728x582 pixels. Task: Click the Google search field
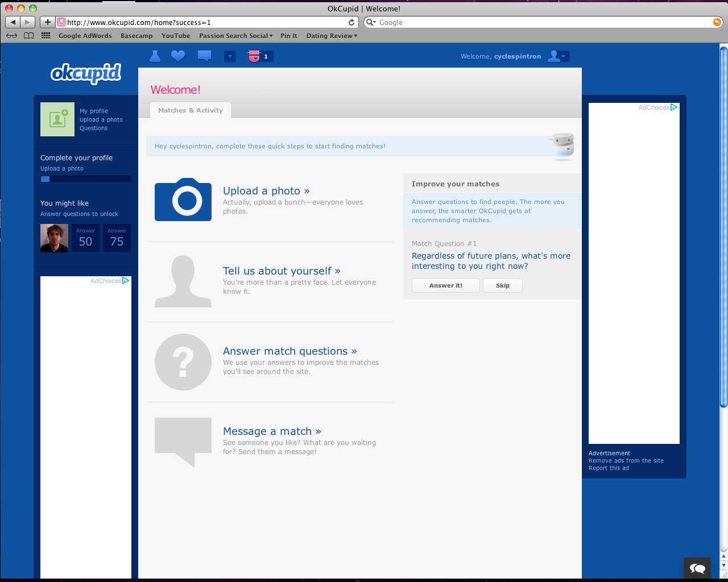543,22
